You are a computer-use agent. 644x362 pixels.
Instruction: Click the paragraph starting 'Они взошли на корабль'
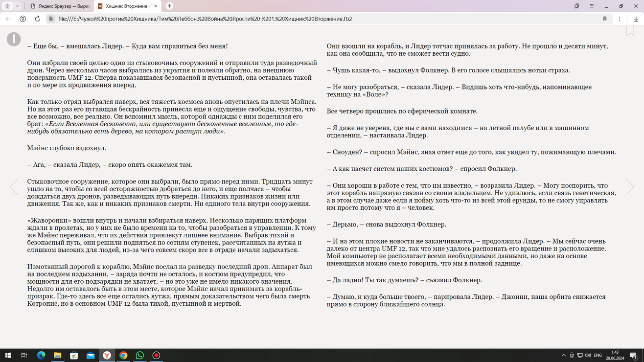468,50
